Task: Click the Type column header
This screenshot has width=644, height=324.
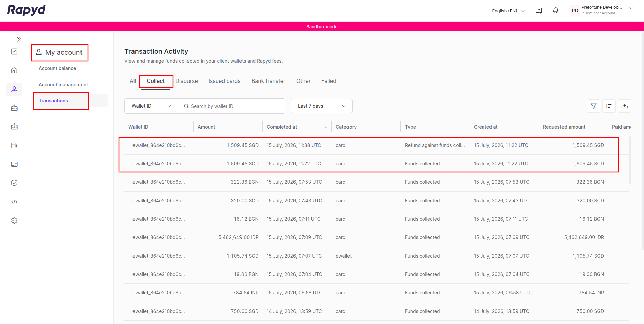Action: coord(410,127)
